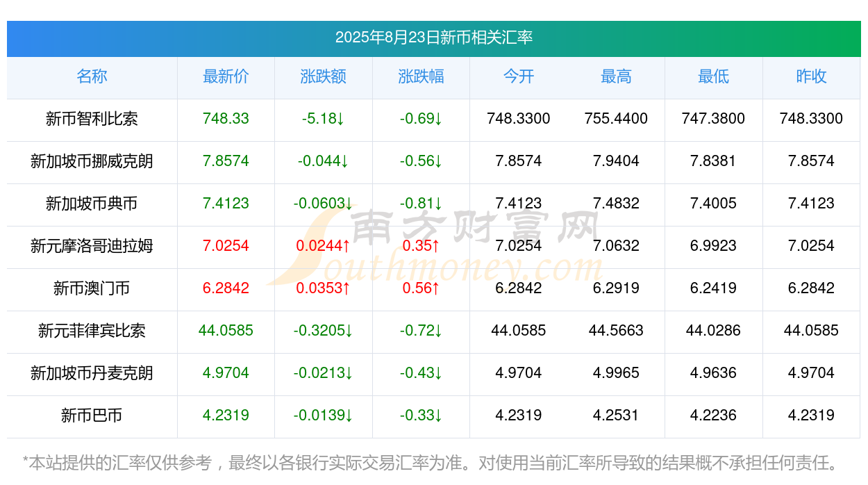Click the low value 4.2236
Viewport: 868px width, 485px height.
(x=714, y=416)
